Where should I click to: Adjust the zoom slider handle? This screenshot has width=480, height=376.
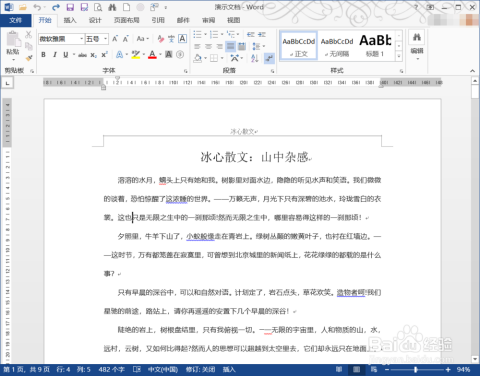416,369
